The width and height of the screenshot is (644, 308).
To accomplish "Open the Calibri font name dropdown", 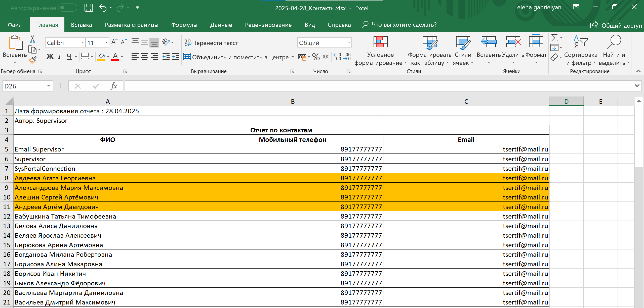I will tap(83, 43).
